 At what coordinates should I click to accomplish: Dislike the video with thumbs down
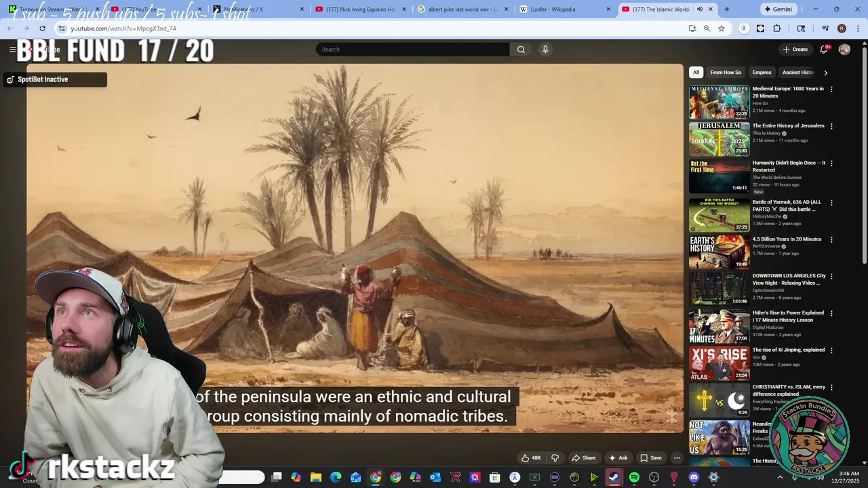click(555, 457)
